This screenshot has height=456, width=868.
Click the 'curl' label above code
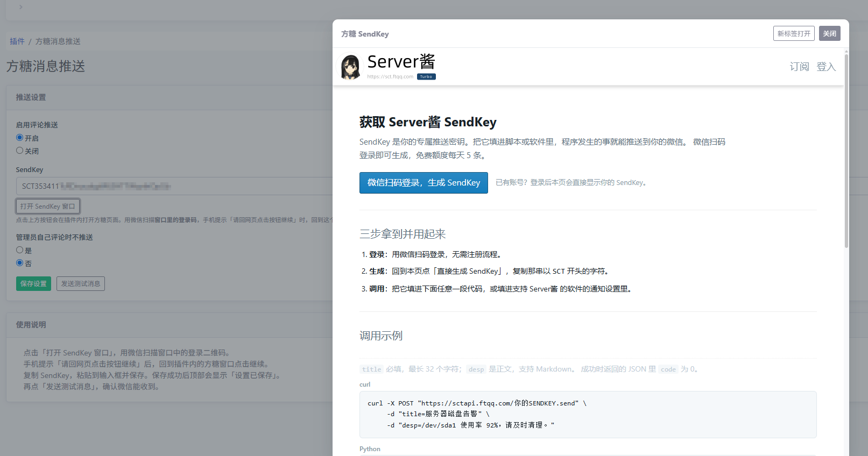pyautogui.click(x=365, y=384)
